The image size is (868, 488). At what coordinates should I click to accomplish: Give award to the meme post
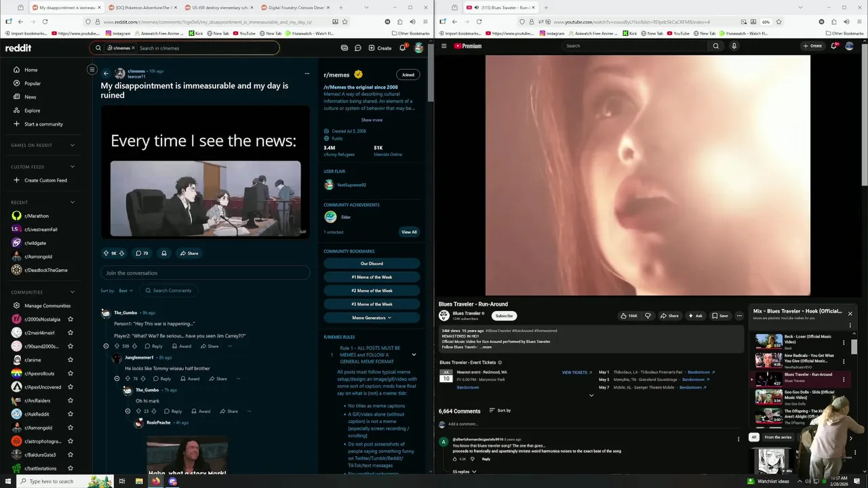tap(163, 253)
